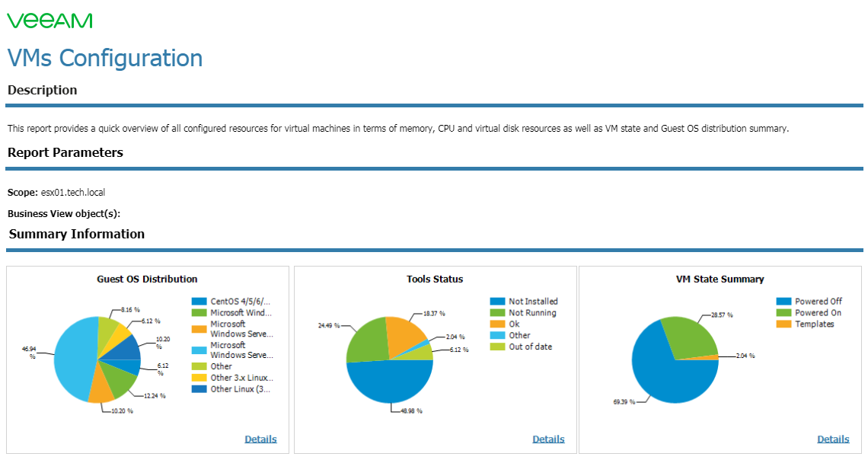Screen dimensions: 868x460
Task: Open Details link under Guest OS Distribution
Action: tap(260, 439)
